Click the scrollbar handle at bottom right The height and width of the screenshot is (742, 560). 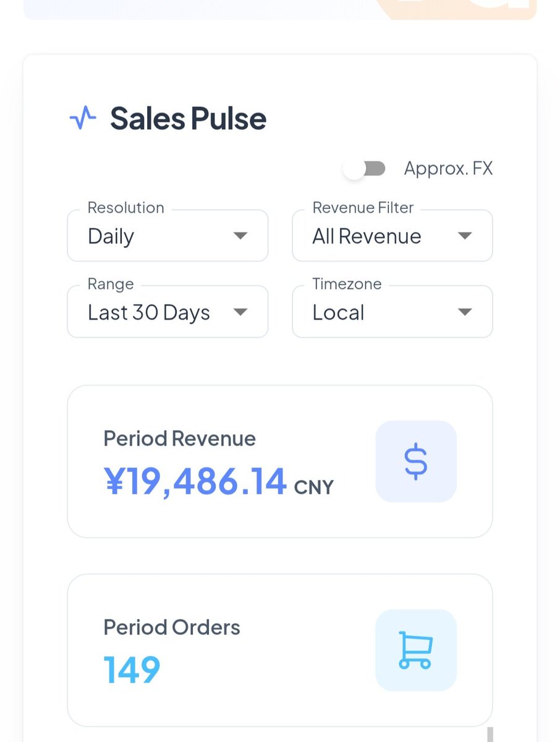[490, 735]
